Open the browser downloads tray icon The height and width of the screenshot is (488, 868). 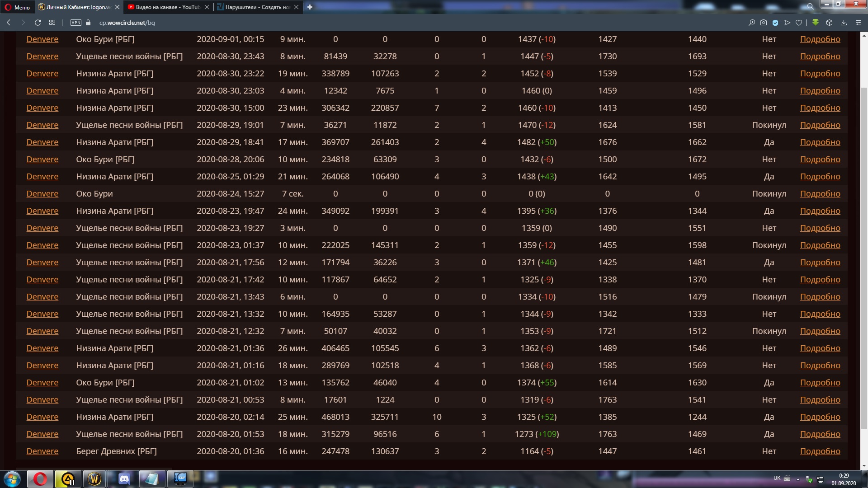844,23
